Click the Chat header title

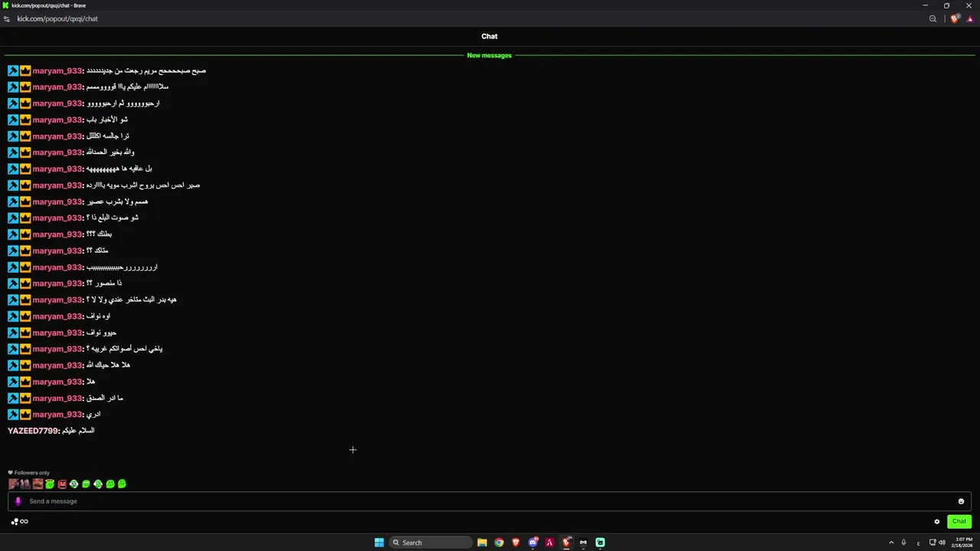coord(489,36)
